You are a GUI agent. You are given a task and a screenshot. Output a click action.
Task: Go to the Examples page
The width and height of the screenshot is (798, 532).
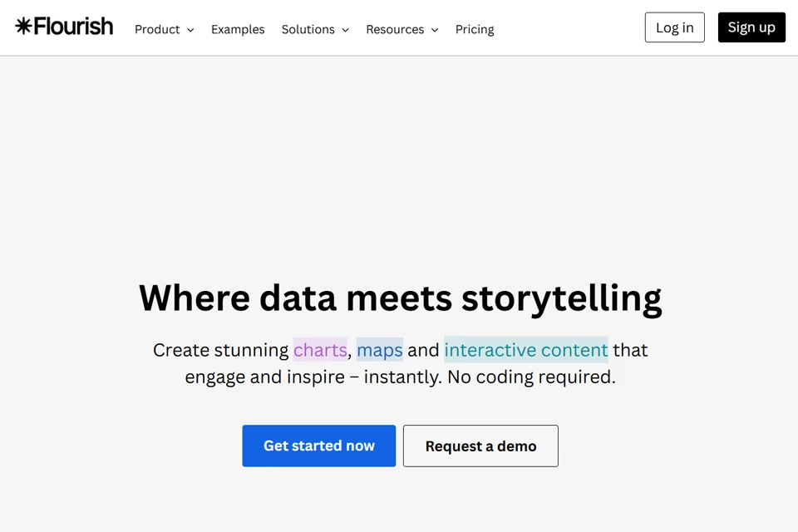point(238,30)
